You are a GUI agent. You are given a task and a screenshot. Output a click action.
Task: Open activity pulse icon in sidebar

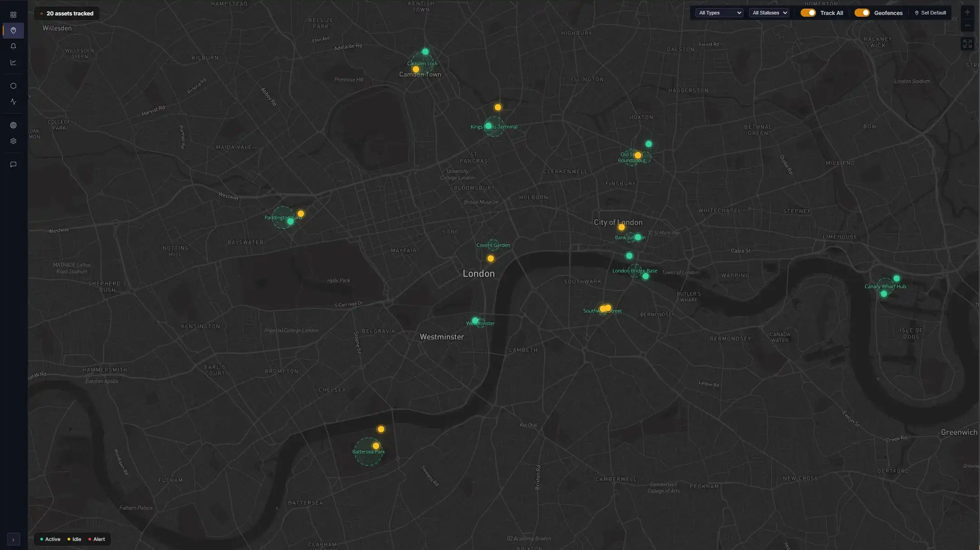pyautogui.click(x=13, y=102)
